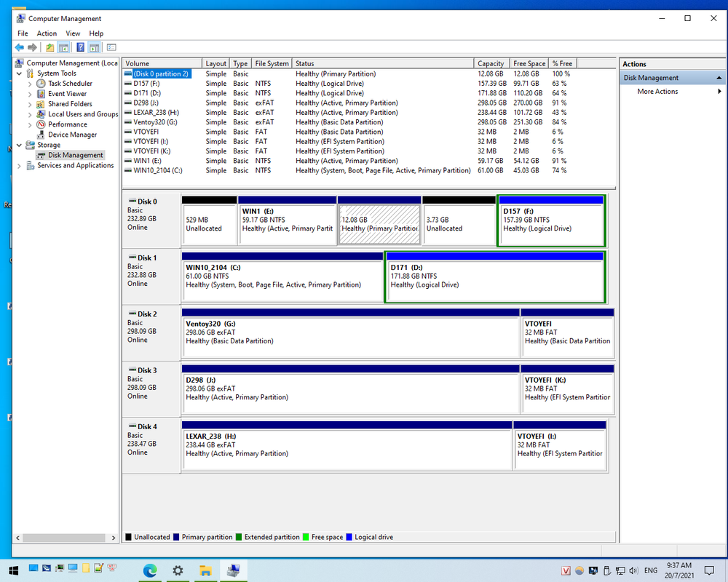The width and height of the screenshot is (728, 582).
Task: Select Disk Management in the tree
Action: (x=75, y=155)
